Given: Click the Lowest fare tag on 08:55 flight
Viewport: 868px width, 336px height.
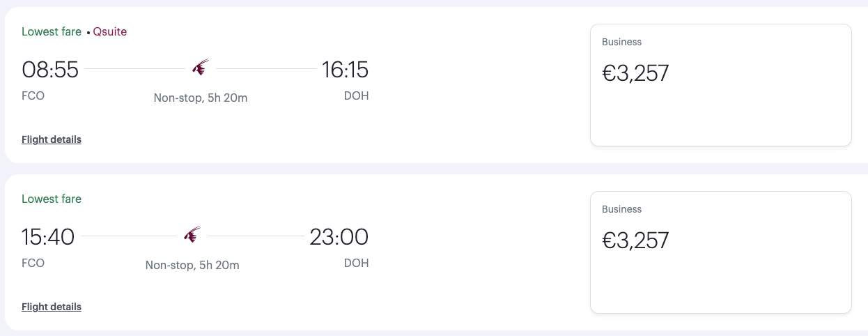Looking at the screenshot, I should pos(52,31).
